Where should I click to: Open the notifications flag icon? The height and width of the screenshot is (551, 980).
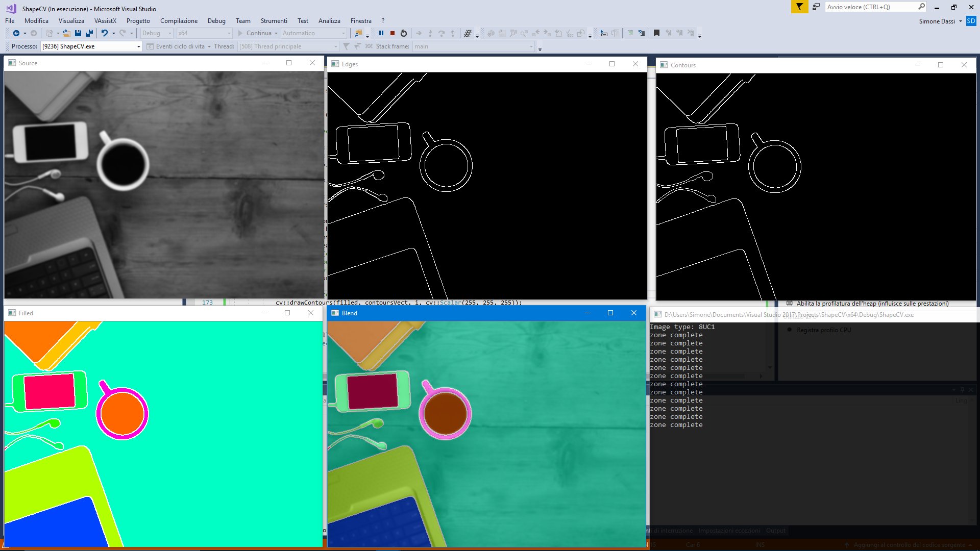[799, 7]
